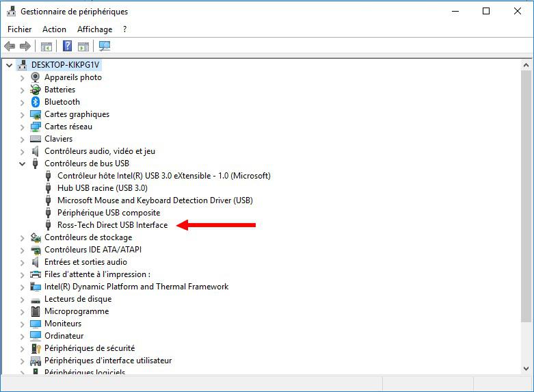Screen dimensions: 534x392
Task: Click the Files d'attente à l'impression printer icon
Action: 36,274
